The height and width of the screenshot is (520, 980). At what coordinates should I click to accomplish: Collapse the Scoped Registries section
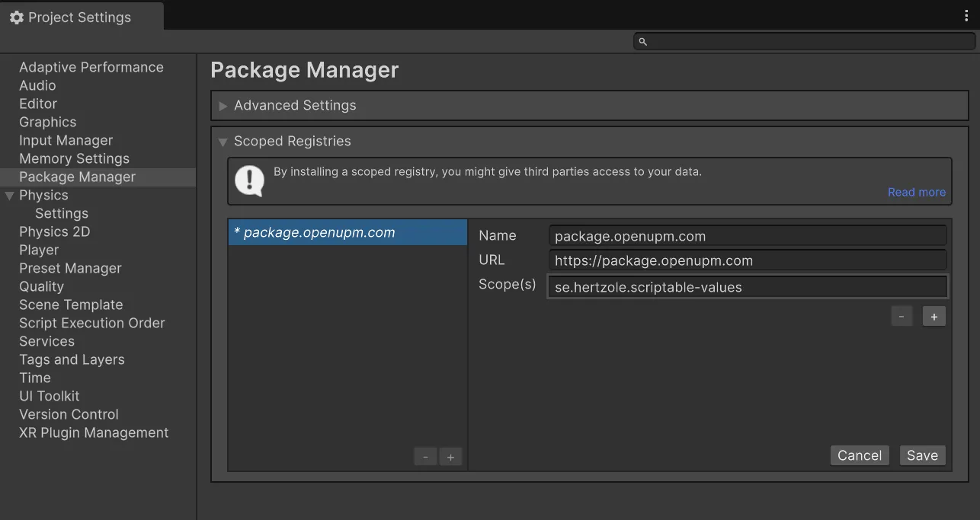223,142
